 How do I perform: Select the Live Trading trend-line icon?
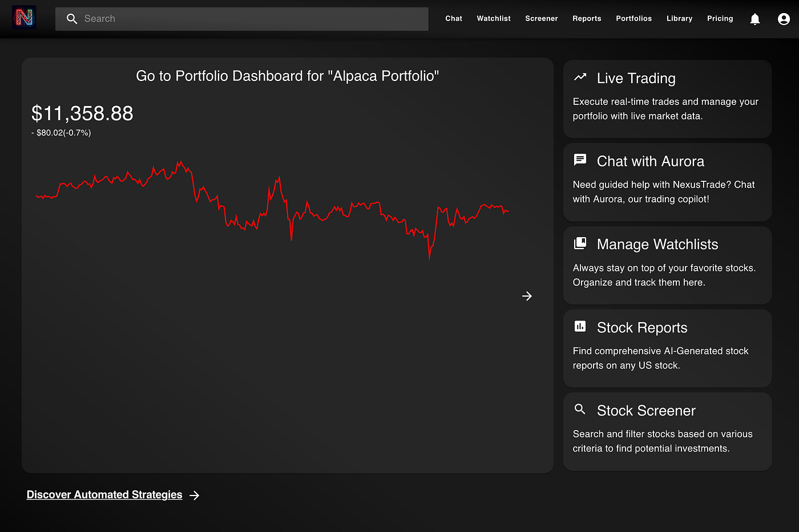pyautogui.click(x=580, y=76)
